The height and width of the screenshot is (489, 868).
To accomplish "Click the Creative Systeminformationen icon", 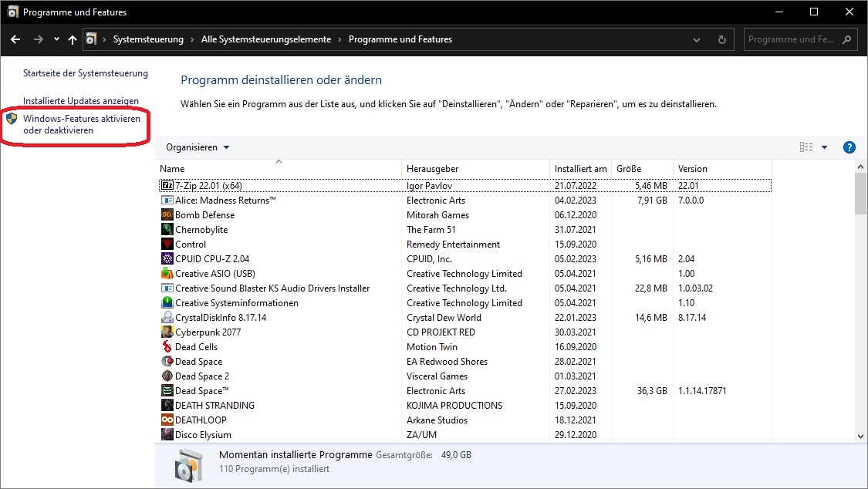I will (x=167, y=302).
